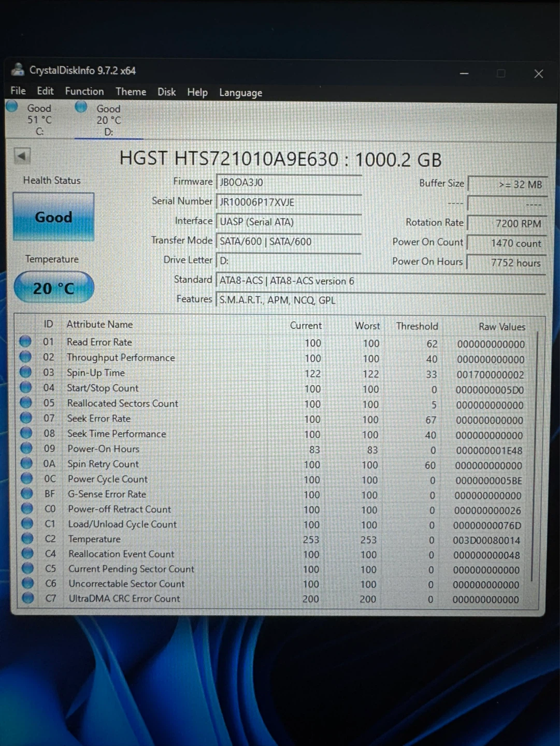The height and width of the screenshot is (746, 560).
Task: Click the Raw Values column header
Action: tap(502, 327)
